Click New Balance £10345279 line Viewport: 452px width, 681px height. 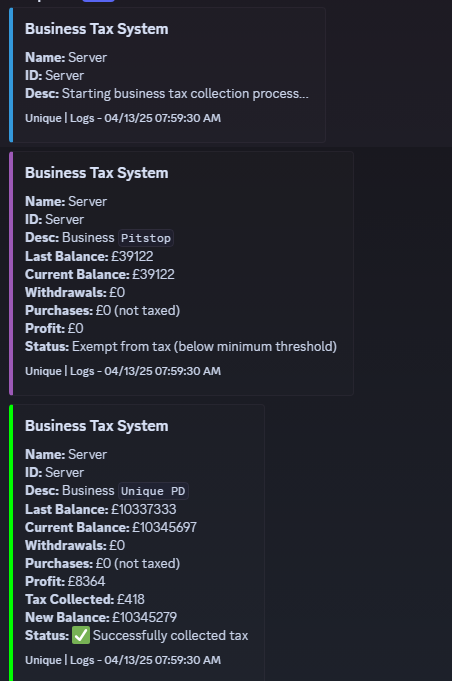pos(101,617)
